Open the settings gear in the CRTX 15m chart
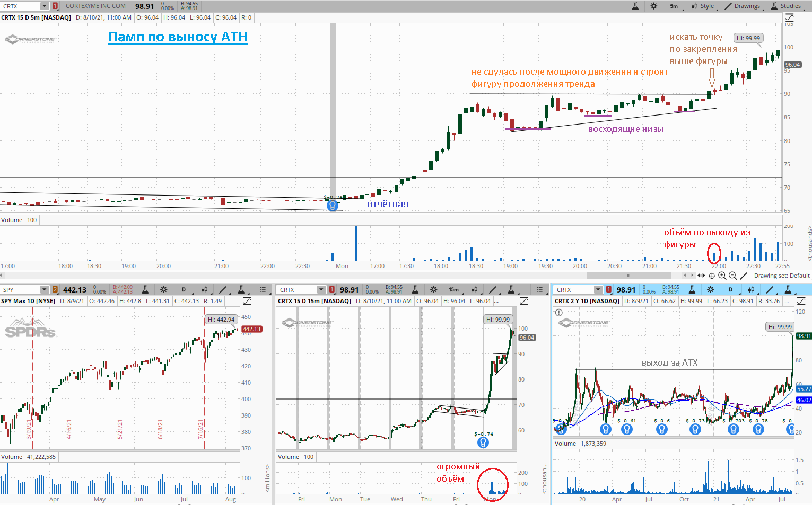 pyautogui.click(x=434, y=290)
